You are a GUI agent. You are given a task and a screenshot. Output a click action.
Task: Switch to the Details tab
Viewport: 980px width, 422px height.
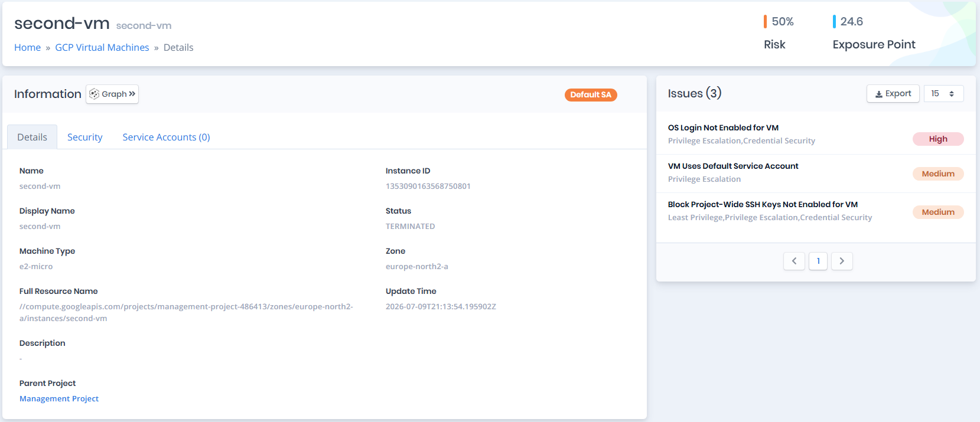[x=32, y=137]
